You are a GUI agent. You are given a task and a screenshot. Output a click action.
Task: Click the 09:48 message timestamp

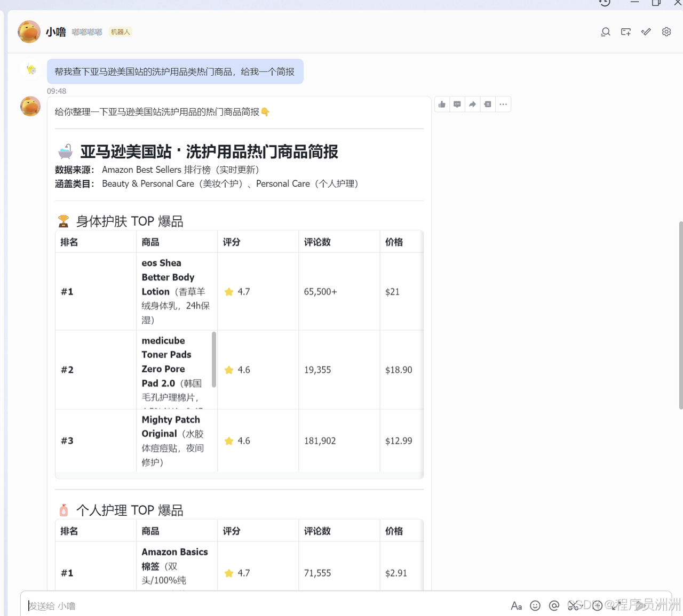pyautogui.click(x=57, y=91)
